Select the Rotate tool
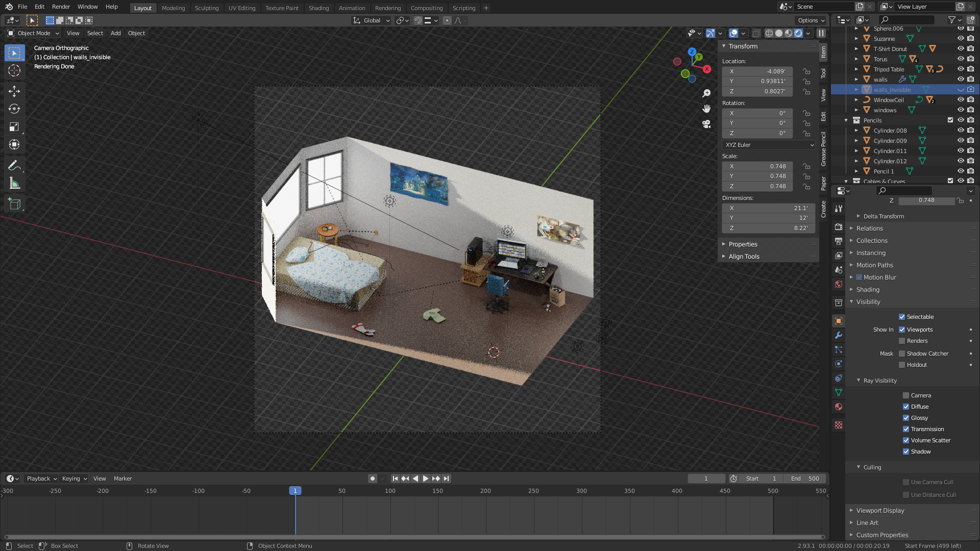980x551 pixels. pyautogui.click(x=14, y=109)
